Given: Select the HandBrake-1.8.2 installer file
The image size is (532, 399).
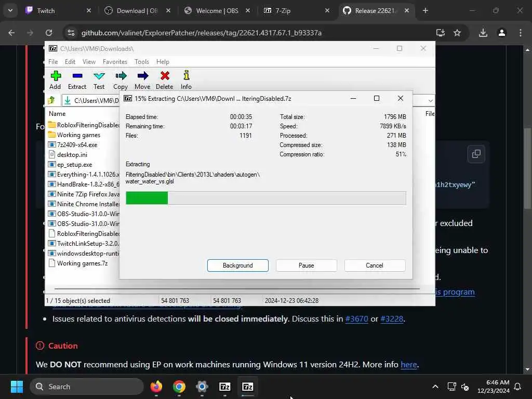Looking at the screenshot, I should coord(84,184).
